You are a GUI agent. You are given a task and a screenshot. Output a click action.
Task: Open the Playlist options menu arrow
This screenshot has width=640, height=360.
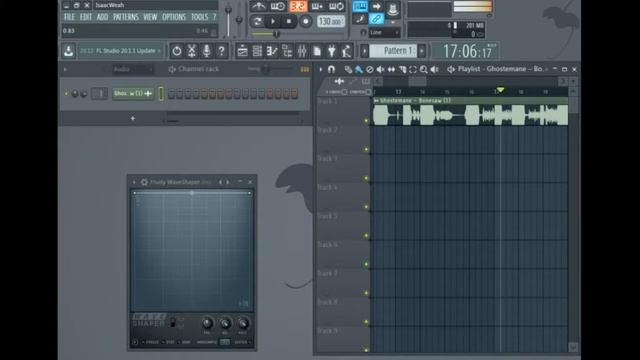[321, 69]
